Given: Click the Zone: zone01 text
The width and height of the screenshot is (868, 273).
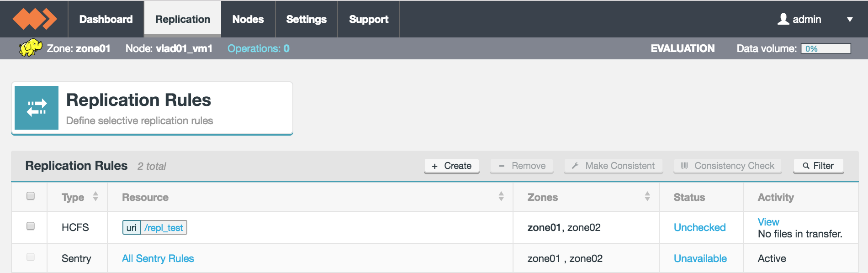Looking at the screenshot, I should coord(79,48).
